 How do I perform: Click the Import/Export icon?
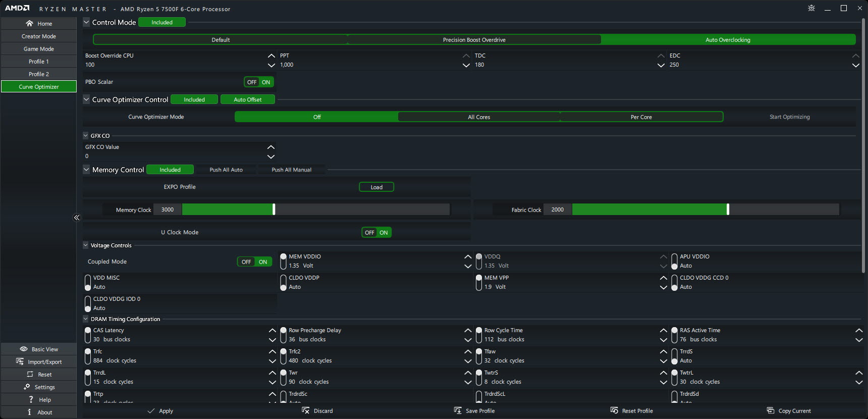pyautogui.click(x=20, y=361)
